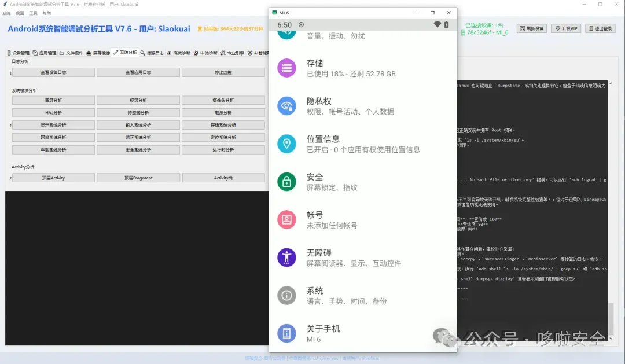Screen dimensions: 625x364
Task: Click the feather icon in main title bar
Action: click(x=5, y=4)
